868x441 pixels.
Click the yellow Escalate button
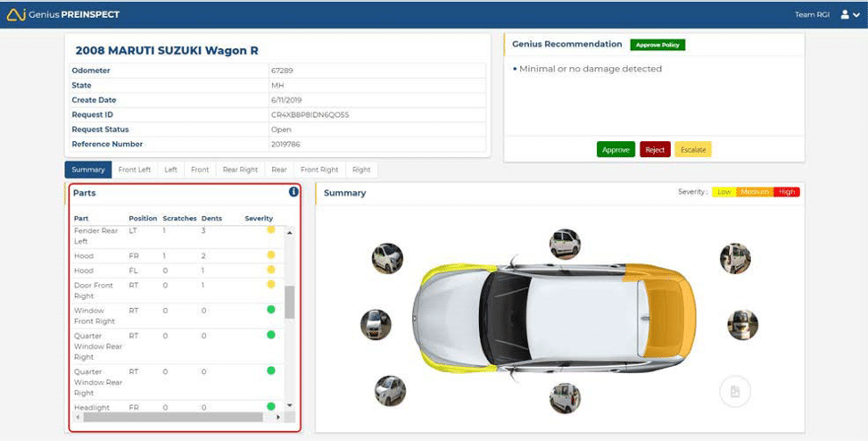(693, 150)
